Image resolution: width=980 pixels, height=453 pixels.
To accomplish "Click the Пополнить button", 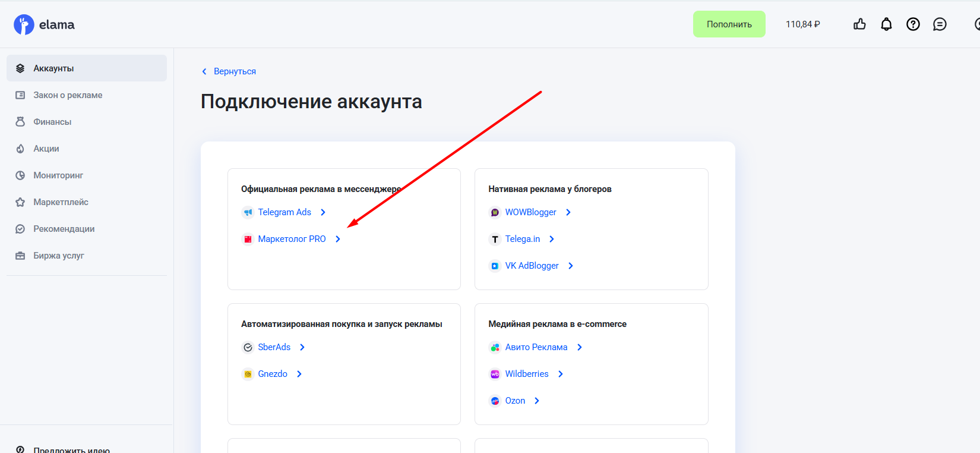I will coord(729,24).
